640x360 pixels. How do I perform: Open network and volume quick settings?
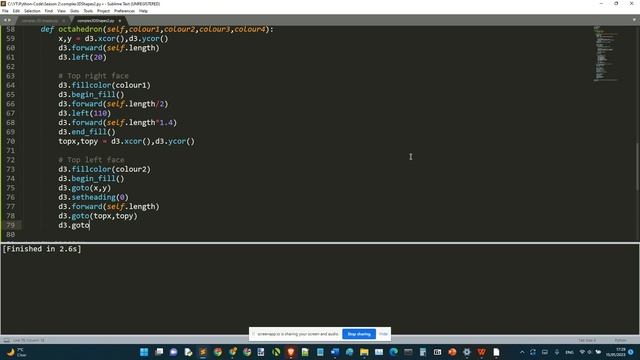point(590,352)
